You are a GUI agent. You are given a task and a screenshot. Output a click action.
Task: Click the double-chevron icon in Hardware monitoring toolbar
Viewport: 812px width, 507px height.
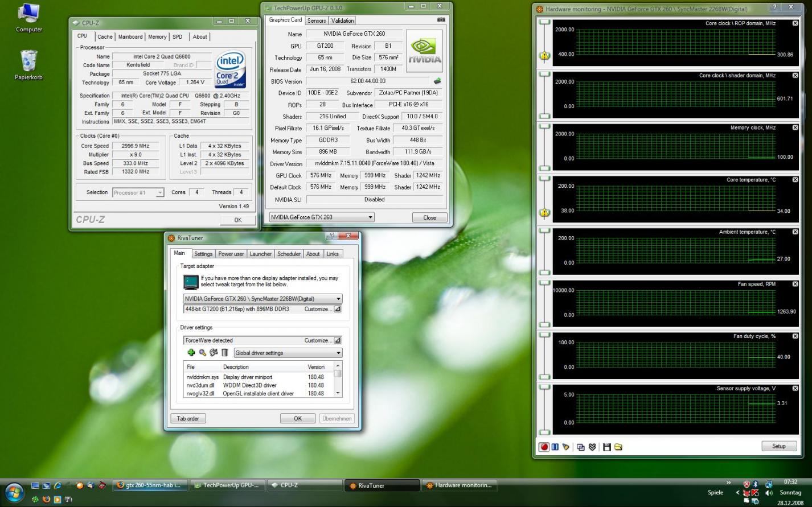point(592,447)
